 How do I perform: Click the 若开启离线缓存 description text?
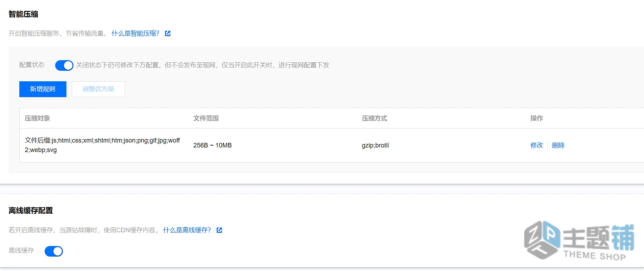click(x=84, y=230)
